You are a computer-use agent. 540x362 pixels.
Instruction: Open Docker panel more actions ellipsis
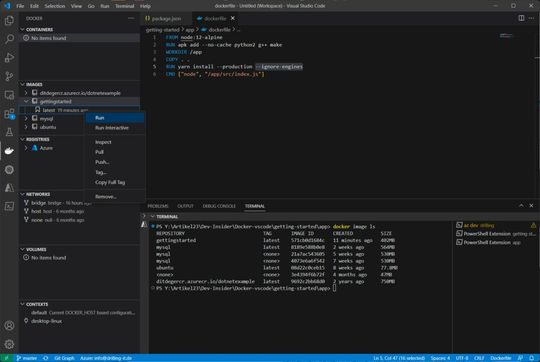point(131,18)
